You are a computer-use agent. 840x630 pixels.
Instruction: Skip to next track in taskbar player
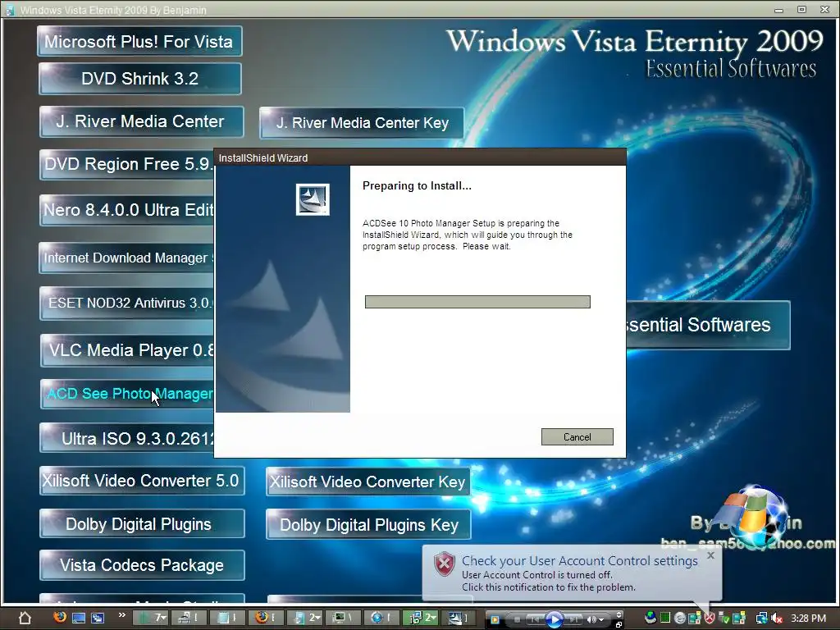[x=573, y=619]
